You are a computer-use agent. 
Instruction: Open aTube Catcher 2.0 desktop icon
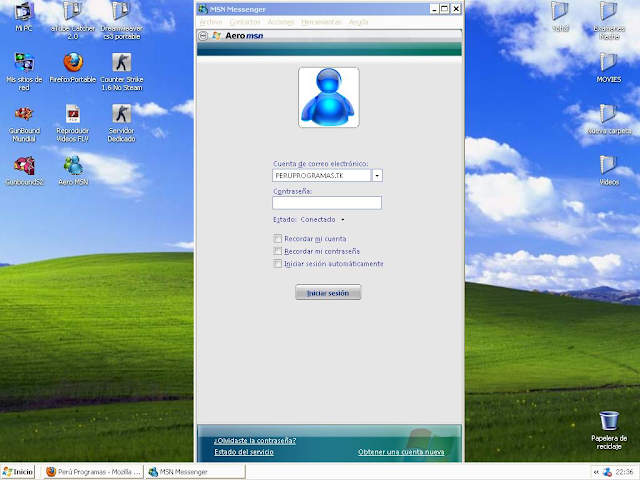[73, 20]
